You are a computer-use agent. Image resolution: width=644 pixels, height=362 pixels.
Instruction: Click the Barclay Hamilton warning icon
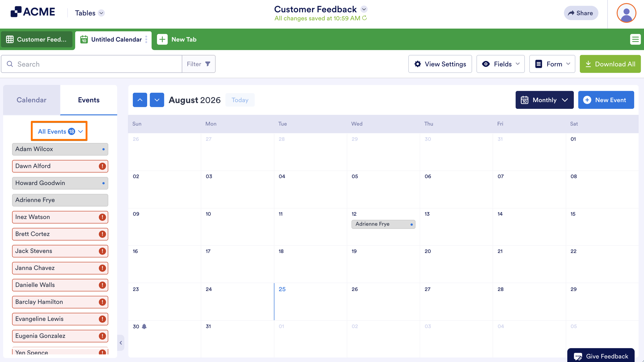[x=102, y=302]
